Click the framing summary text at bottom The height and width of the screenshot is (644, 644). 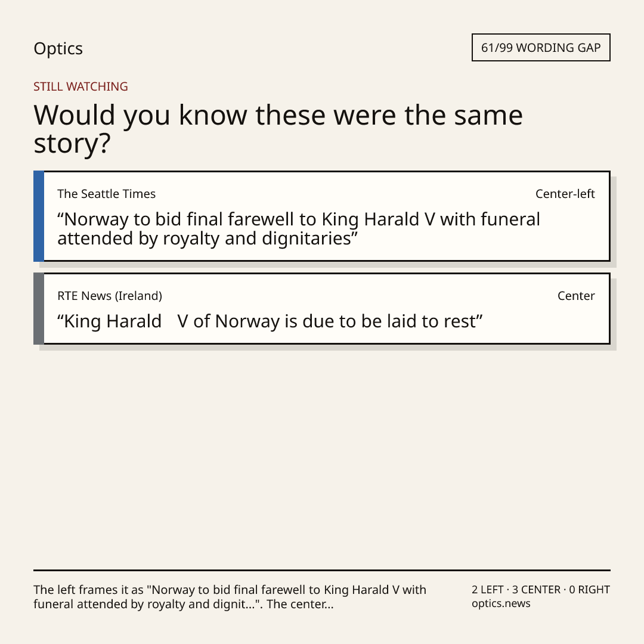click(230, 597)
